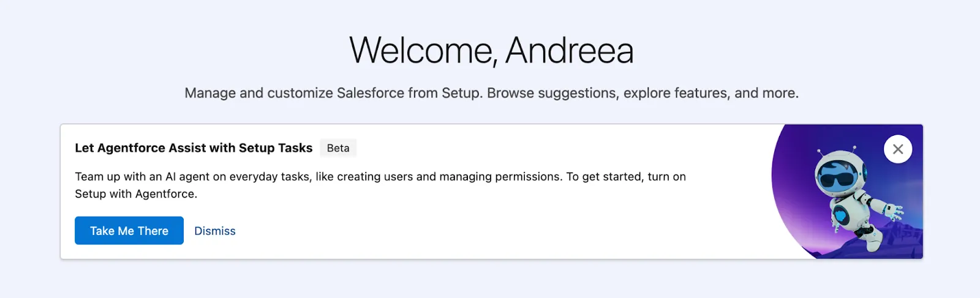Click the Beta badge next to the title

coord(338,148)
